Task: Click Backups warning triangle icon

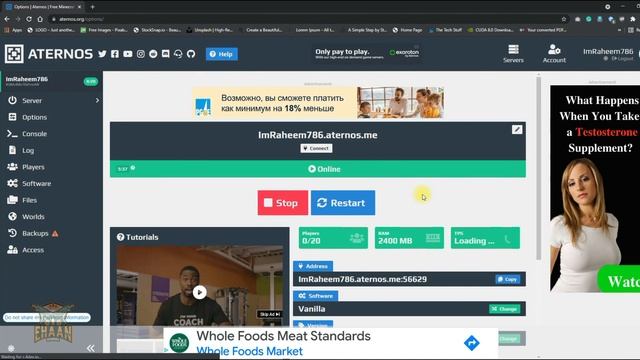Action: tap(55, 234)
